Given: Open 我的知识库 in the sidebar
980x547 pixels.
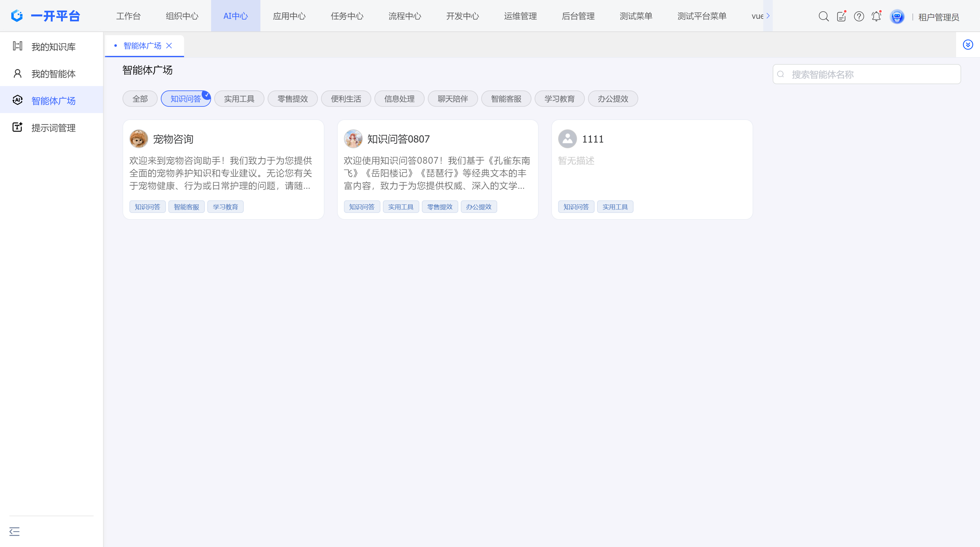Looking at the screenshot, I should click(53, 47).
